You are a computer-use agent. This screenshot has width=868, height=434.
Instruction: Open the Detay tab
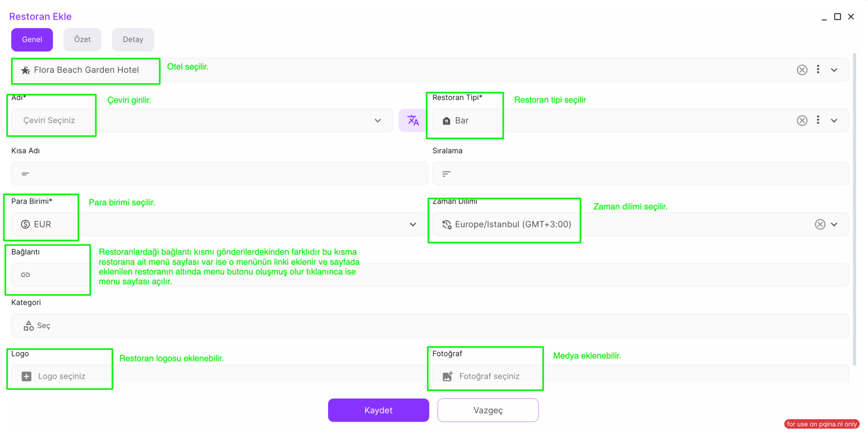133,40
